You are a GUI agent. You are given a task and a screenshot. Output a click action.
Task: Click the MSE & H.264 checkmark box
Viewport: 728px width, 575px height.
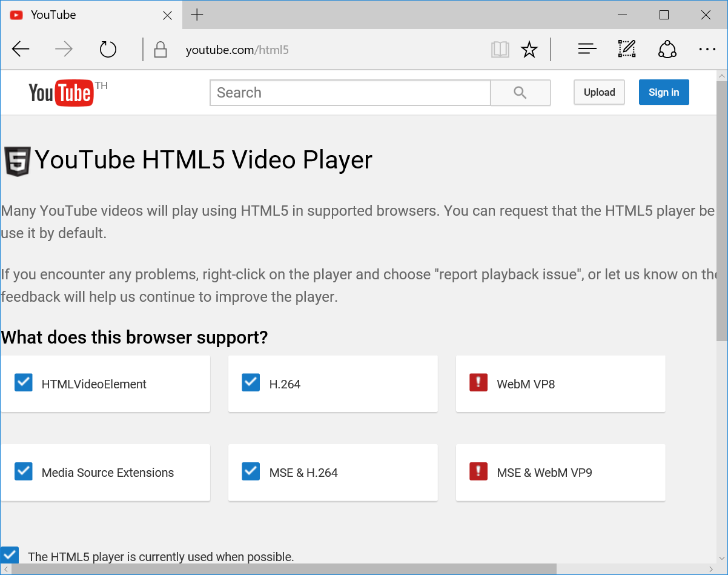tap(251, 471)
